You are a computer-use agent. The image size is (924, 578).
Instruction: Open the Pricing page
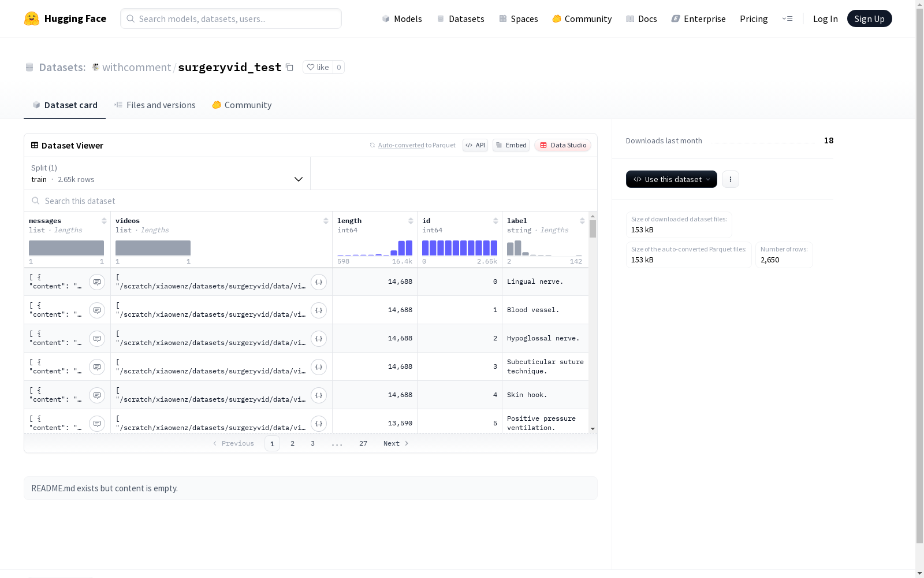754,19
